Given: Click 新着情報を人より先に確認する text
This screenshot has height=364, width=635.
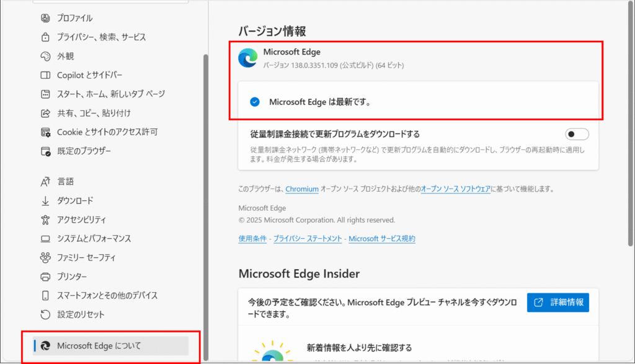Looking at the screenshot, I should tap(359, 348).
